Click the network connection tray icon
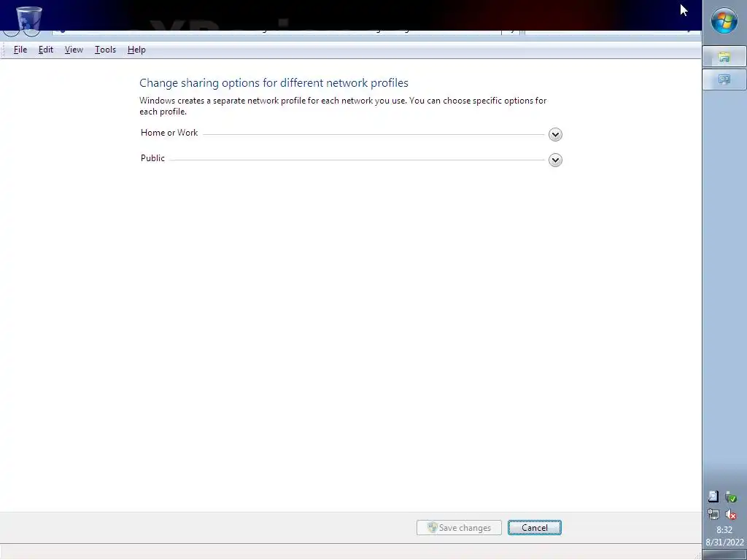 [x=713, y=514]
